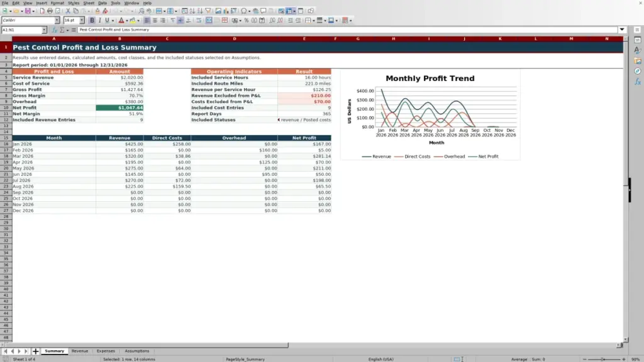Toggle Freeze Rows and Columns button
Viewport: 644px width, 362px height.
289,11
